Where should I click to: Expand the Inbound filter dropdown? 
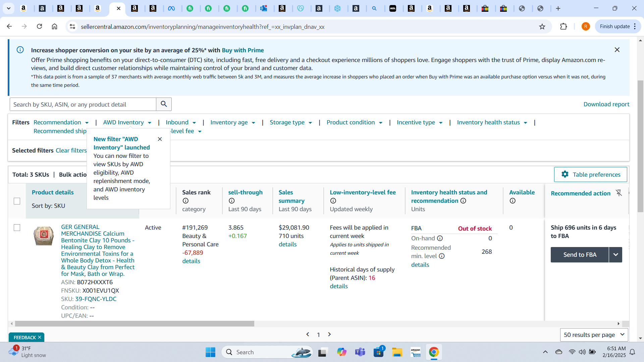coord(181,122)
